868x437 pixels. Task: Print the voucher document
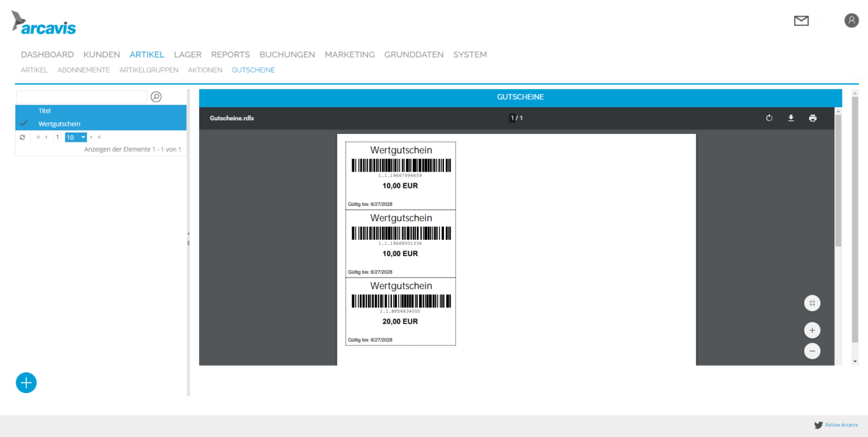812,118
